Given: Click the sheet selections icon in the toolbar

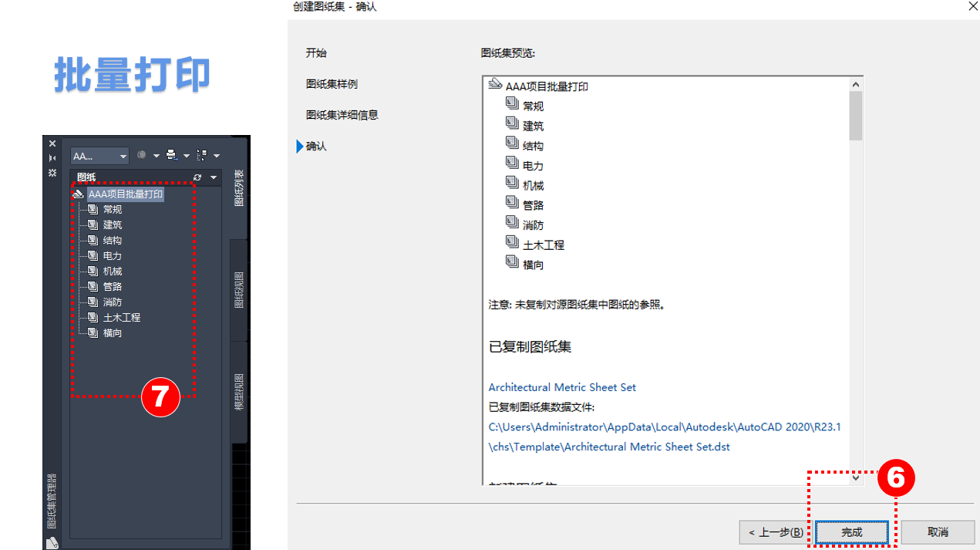Looking at the screenshot, I should (202, 155).
